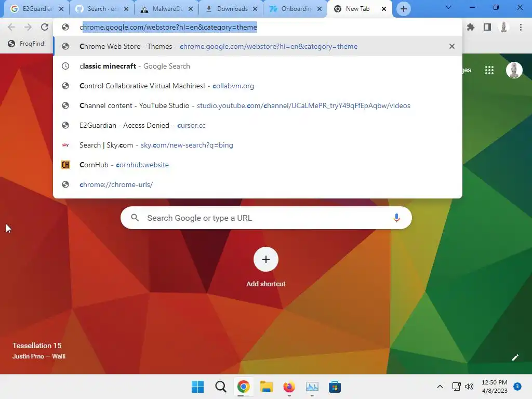Open the performance monitor taskbar icon
The image size is (532, 399).
click(312, 387)
